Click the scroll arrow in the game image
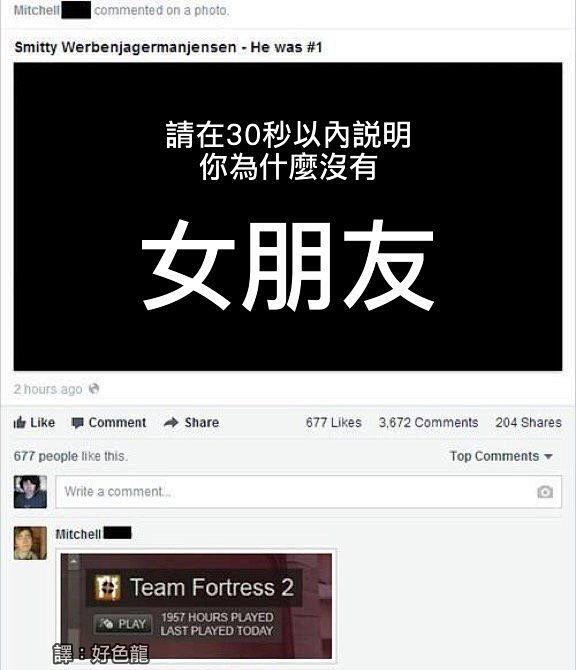 (x=73, y=561)
